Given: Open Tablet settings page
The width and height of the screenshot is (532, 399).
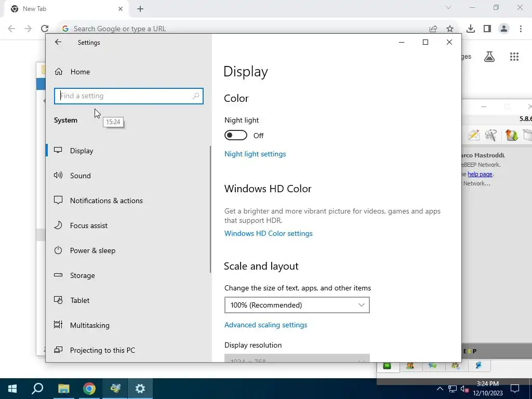Looking at the screenshot, I should pyautogui.click(x=128, y=300).
